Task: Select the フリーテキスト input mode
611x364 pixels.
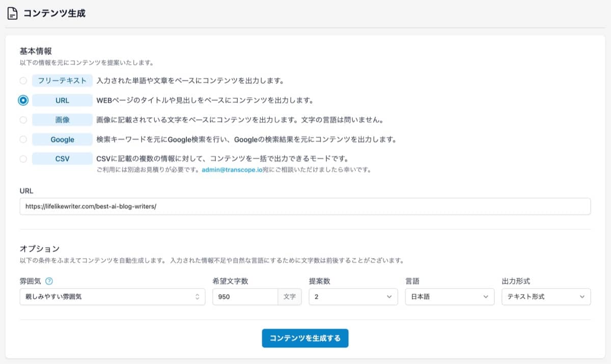Action: pos(23,80)
